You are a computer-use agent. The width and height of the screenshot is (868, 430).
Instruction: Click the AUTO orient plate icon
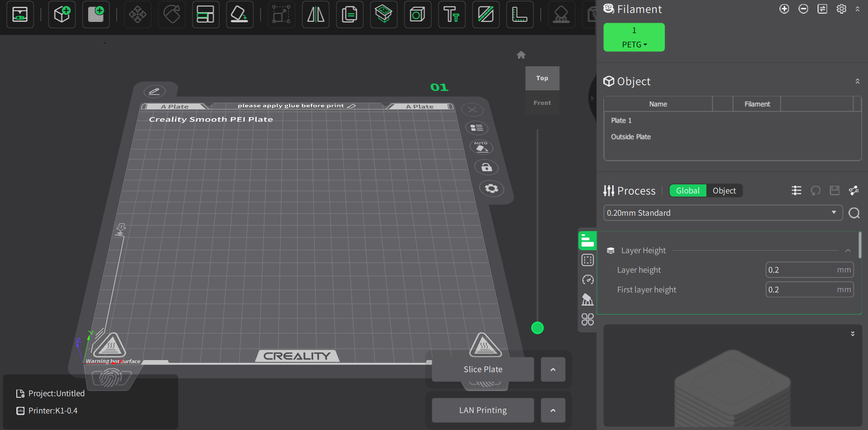[x=481, y=147]
